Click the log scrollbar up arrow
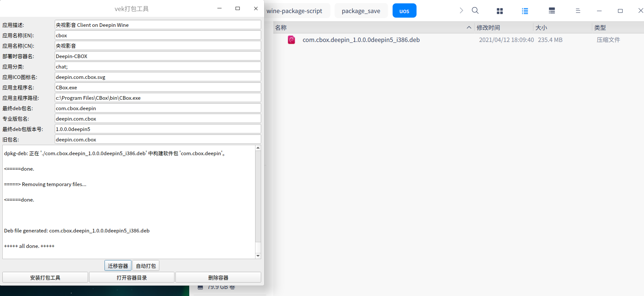This screenshot has width=644, height=296. [258, 148]
